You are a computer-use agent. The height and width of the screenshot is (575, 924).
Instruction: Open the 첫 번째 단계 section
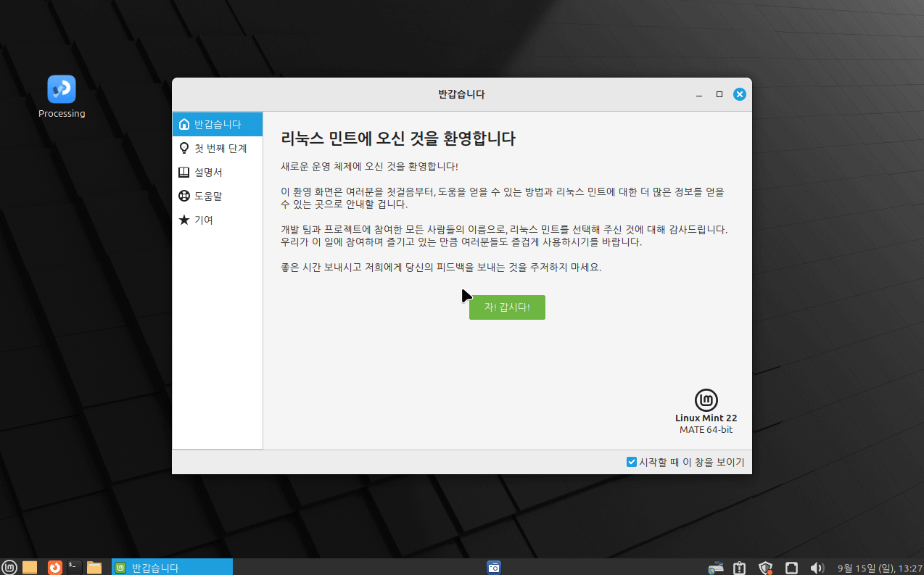[217, 148]
